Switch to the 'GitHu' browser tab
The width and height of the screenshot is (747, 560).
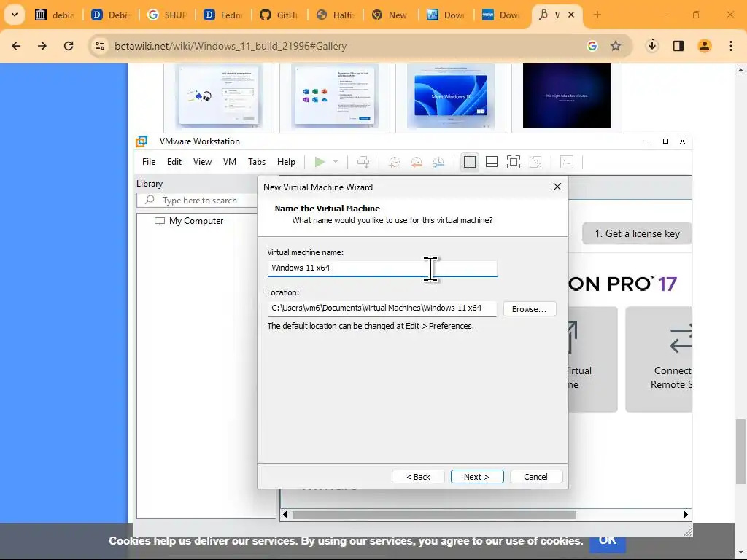[279, 15]
